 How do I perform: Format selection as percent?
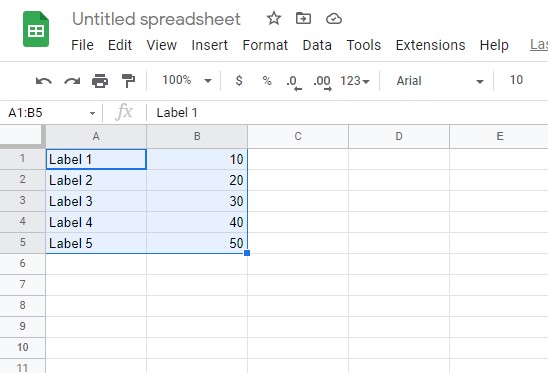267,81
